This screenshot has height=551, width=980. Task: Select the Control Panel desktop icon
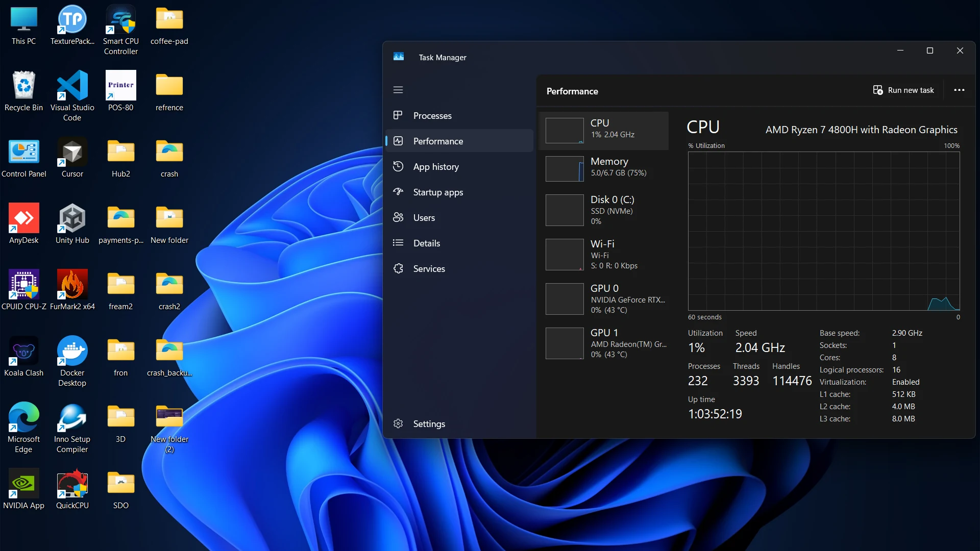coord(23,159)
